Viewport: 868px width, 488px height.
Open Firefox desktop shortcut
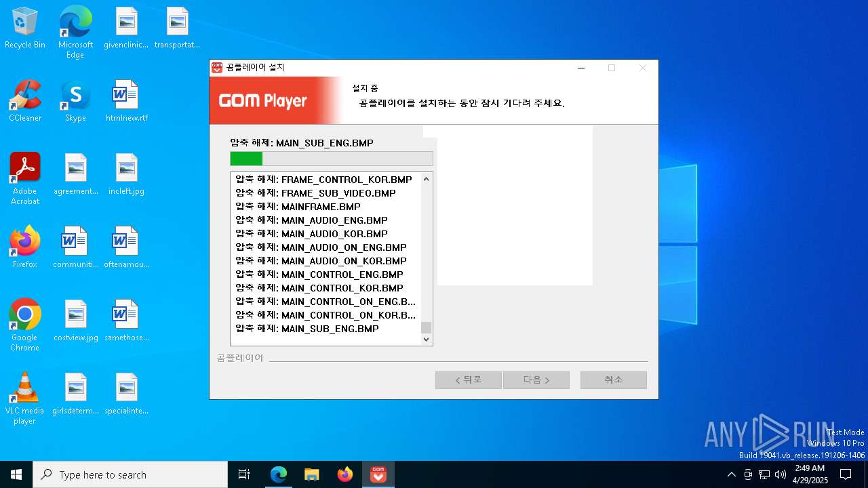(x=25, y=247)
